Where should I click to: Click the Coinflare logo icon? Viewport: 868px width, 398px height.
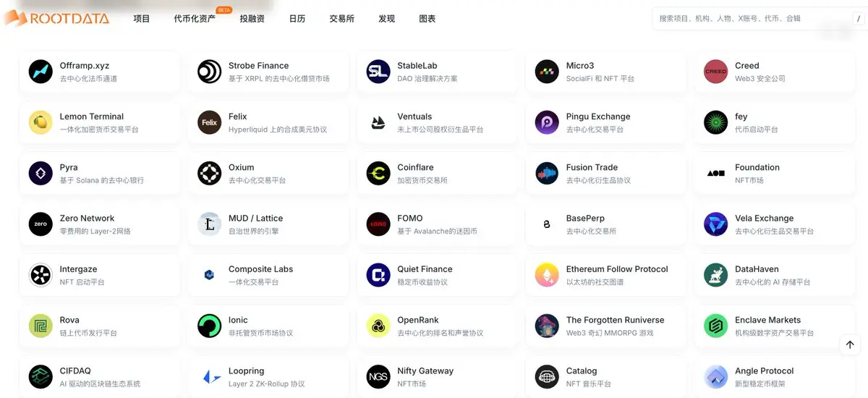pos(378,174)
